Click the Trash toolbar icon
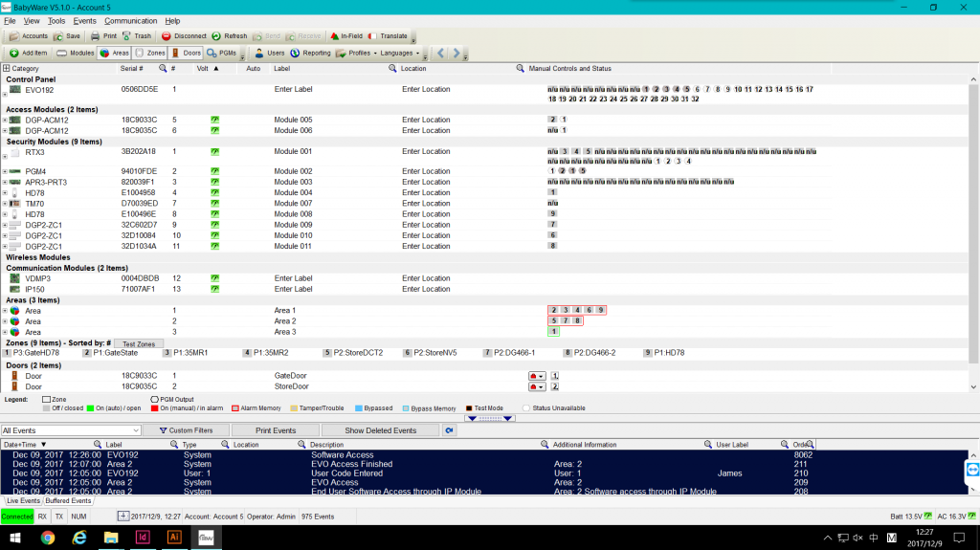The width and height of the screenshot is (980, 550). pyautogui.click(x=125, y=35)
